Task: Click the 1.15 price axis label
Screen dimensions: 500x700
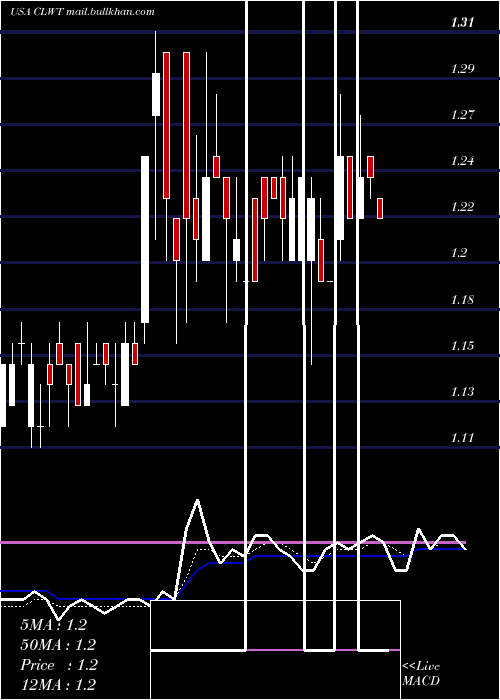Action: click(x=462, y=346)
